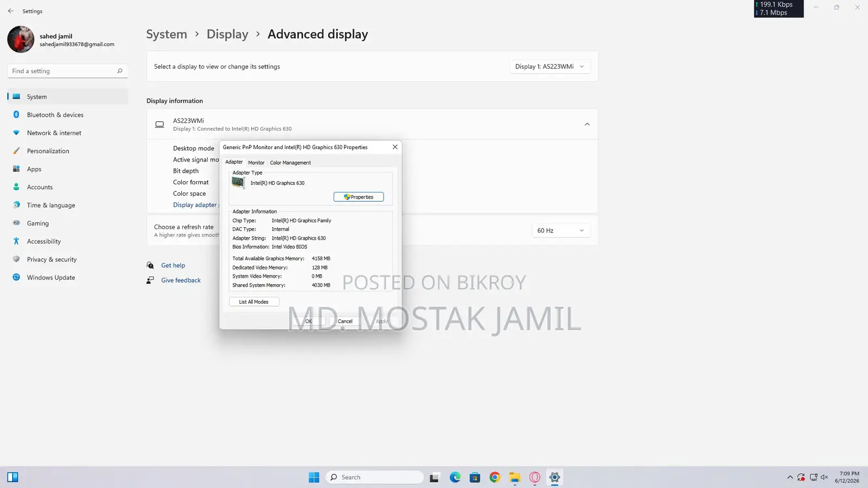This screenshot has height=488, width=868.
Task: Close the Graphics 630 Properties dialog
Action: pos(395,147)
